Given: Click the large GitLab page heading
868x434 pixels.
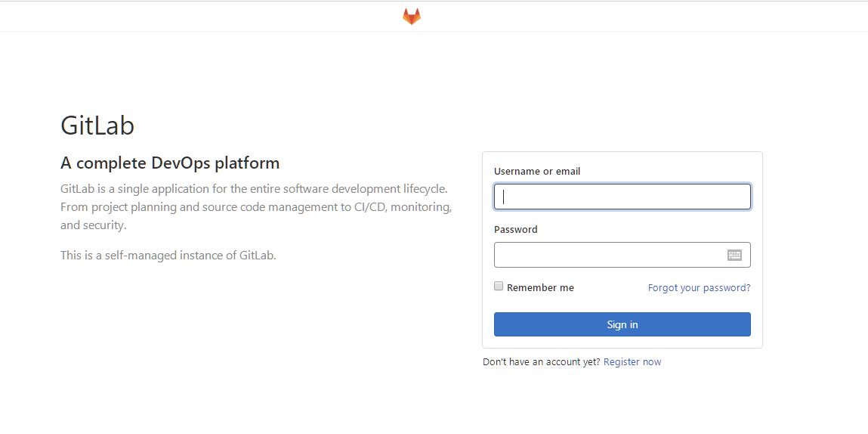Looking at the screenshot, I should click(x=97, y=126).
